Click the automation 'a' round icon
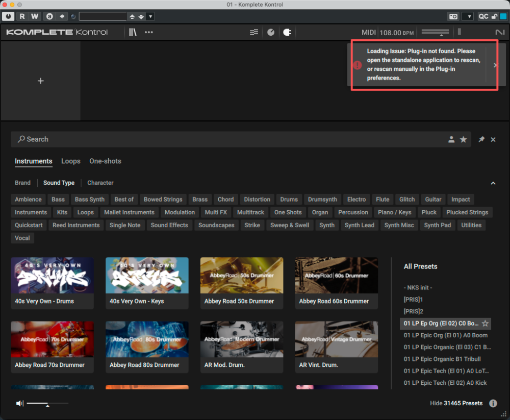 pos(49,16)
